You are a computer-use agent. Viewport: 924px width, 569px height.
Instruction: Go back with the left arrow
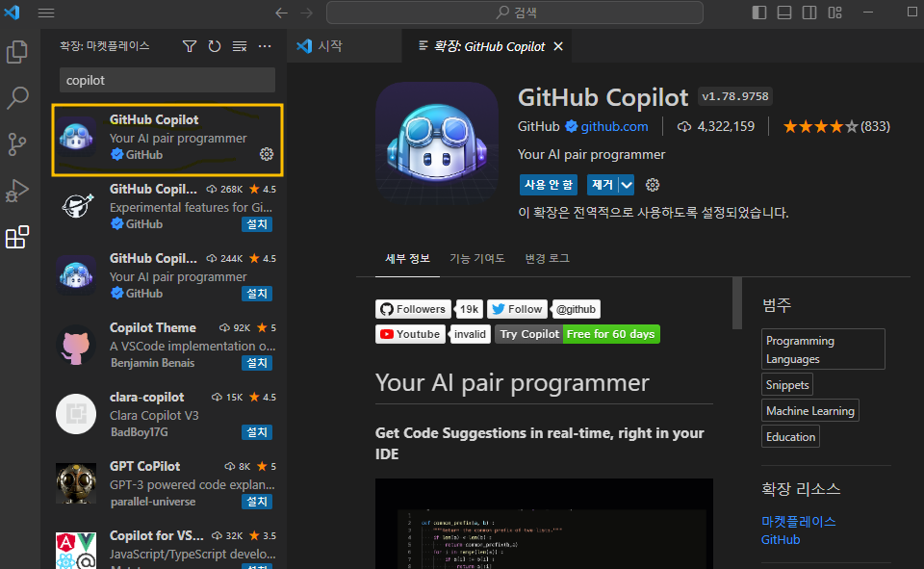282,13
